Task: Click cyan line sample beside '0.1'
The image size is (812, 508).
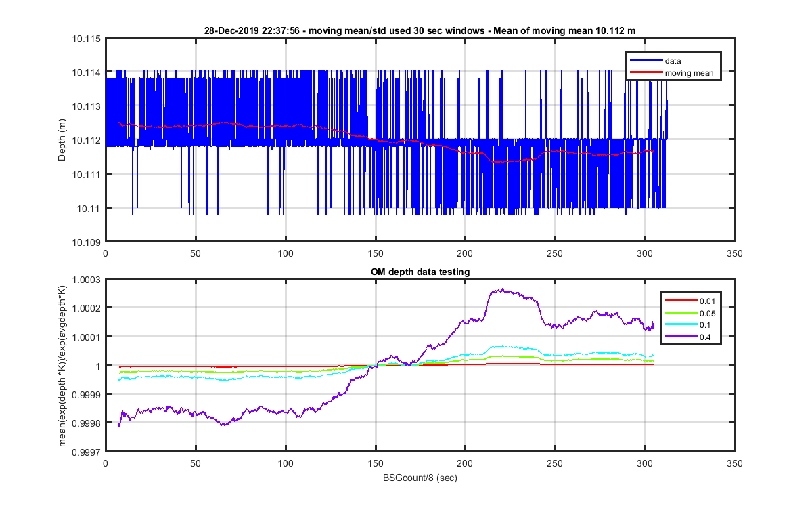Action: [x=680, y=324]
